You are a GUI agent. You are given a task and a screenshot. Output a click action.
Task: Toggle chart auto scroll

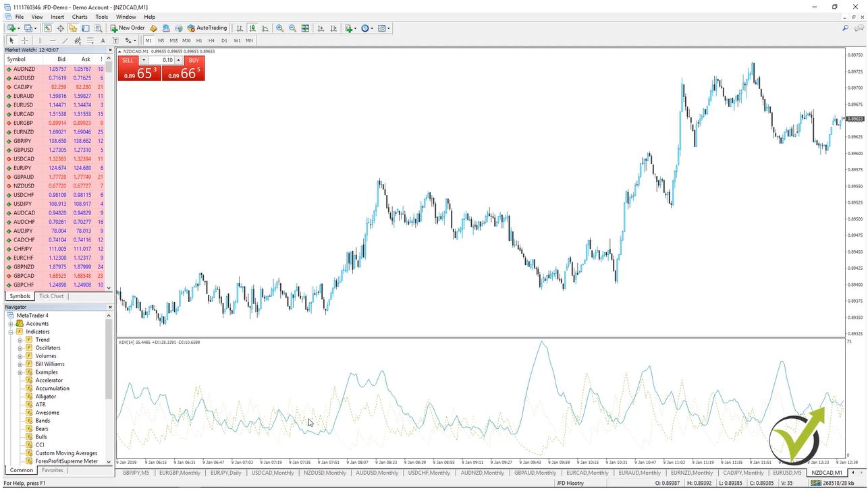click(x=321, y=28)
